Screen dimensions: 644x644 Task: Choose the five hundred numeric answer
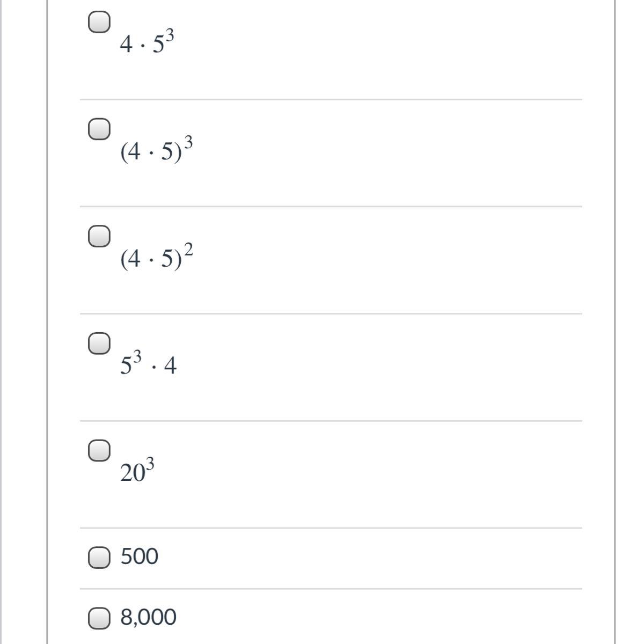99,558
